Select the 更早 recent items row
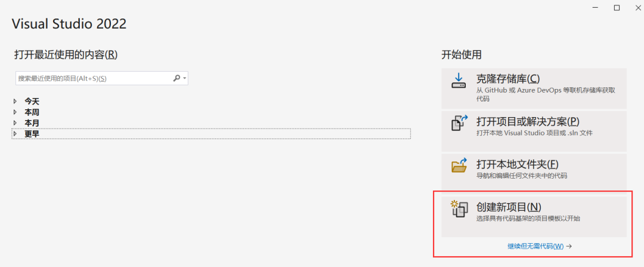 pos(211,134)
